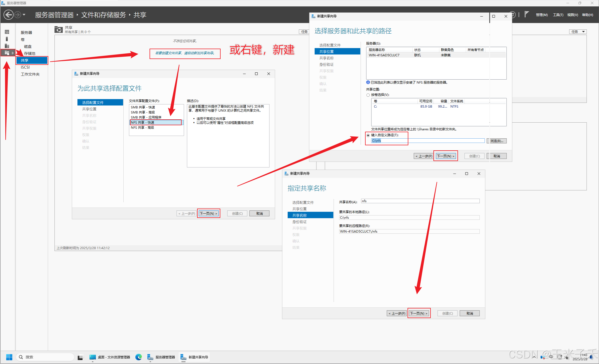Click the back navigation arrow
The height and width of the screenshot is (364, 599).
pyautogui.click(x=9, y=15)
